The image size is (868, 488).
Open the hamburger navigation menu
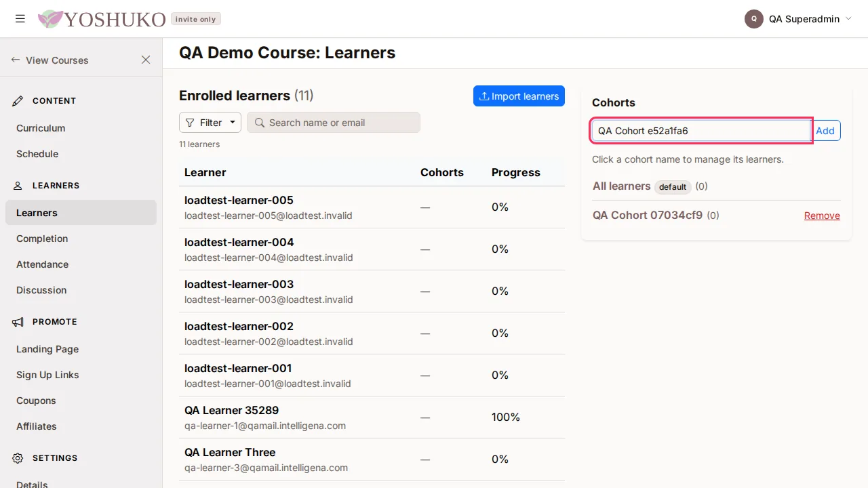tap(20, 19)
